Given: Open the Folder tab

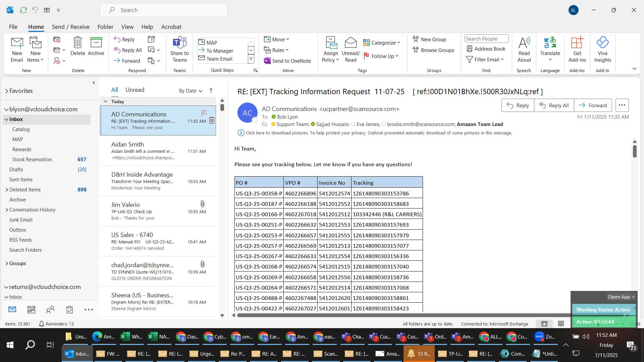Looking at the screenshot, I should click(x=105, y=27).
